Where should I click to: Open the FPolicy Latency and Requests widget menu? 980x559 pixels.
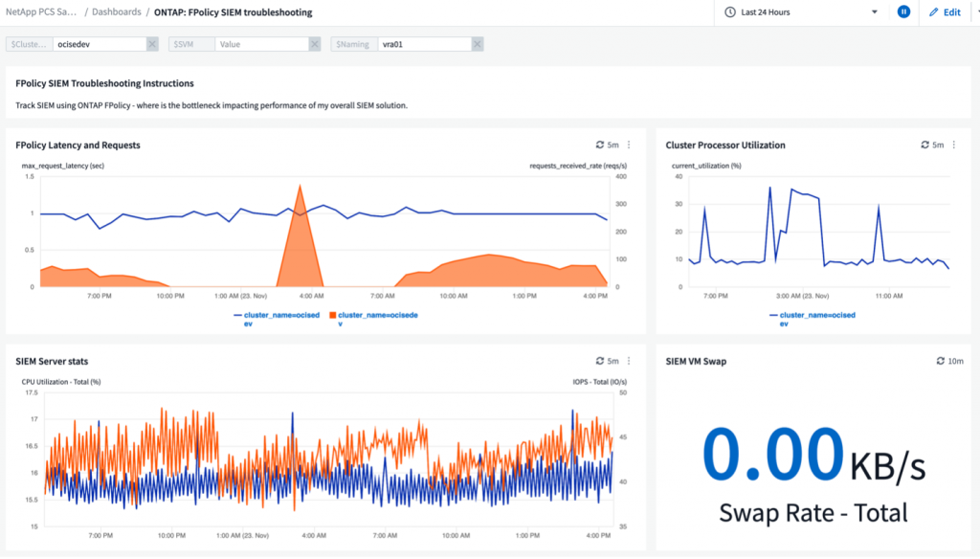629,145
